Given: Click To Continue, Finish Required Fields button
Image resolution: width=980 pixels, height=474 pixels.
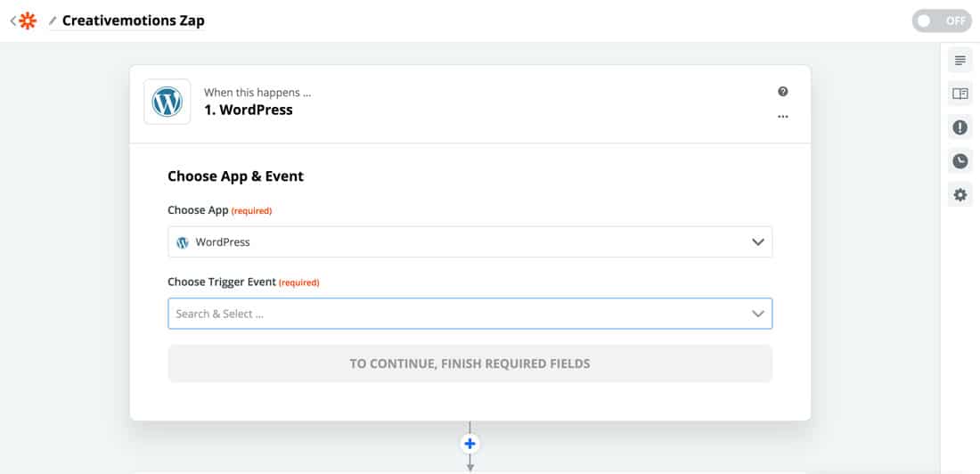Looking at the screenshot, I should click(470, 364).
